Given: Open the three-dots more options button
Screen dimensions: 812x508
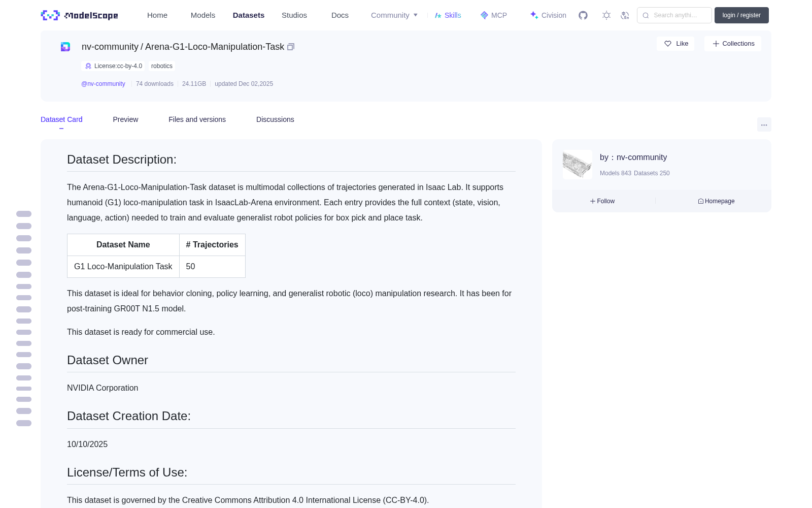Looking at the screenshot, I should 764,124.
